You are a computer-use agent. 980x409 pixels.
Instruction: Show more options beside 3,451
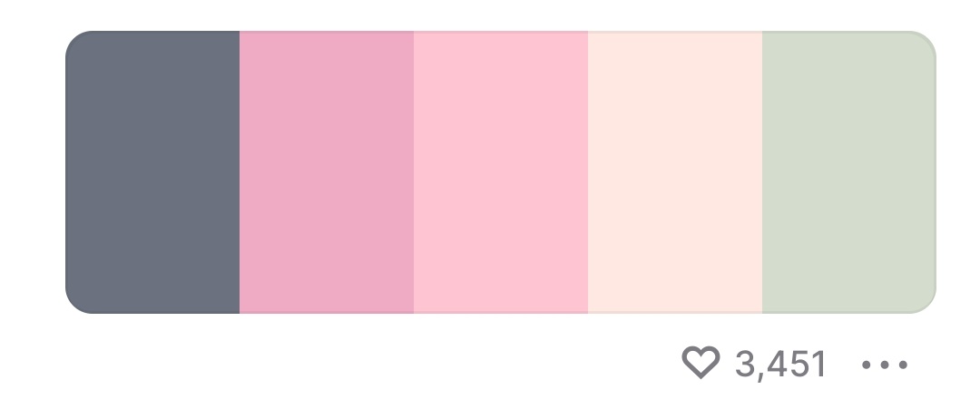[x=884, y=365]
